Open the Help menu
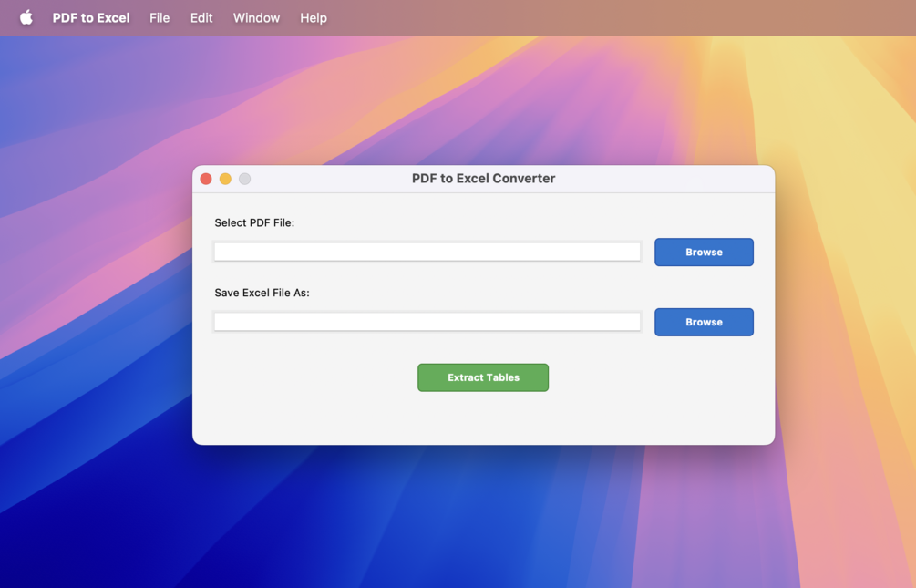 click(314, 18)
